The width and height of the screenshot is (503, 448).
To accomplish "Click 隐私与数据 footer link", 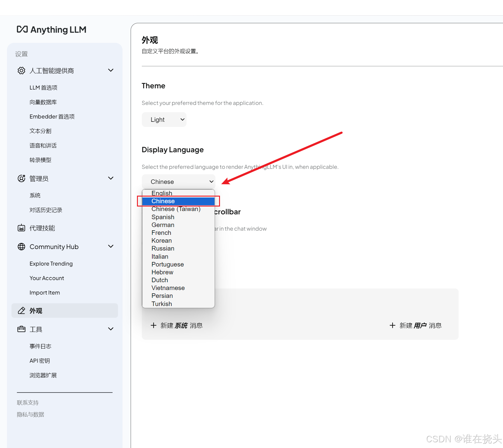I will 30,415.
